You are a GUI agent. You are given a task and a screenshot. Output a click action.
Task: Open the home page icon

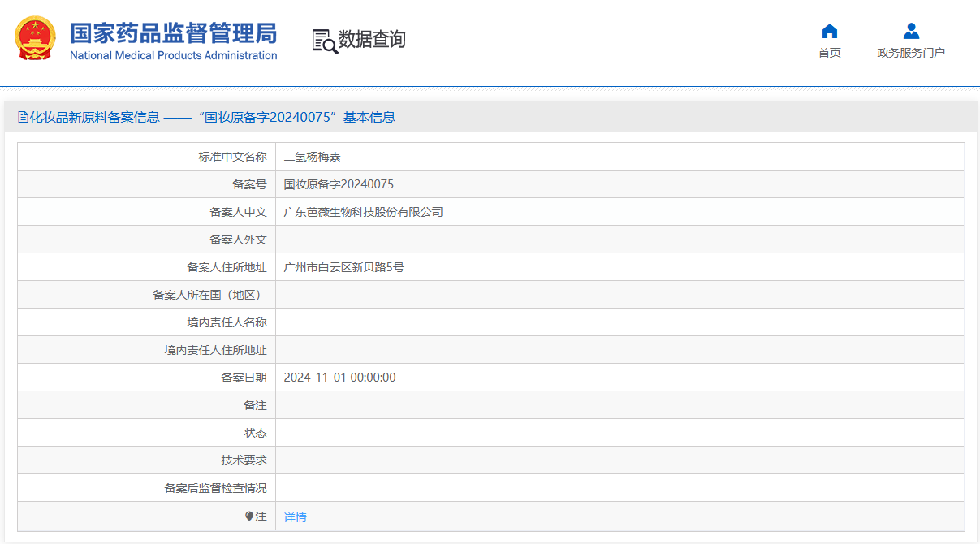[x=829, y=32]
